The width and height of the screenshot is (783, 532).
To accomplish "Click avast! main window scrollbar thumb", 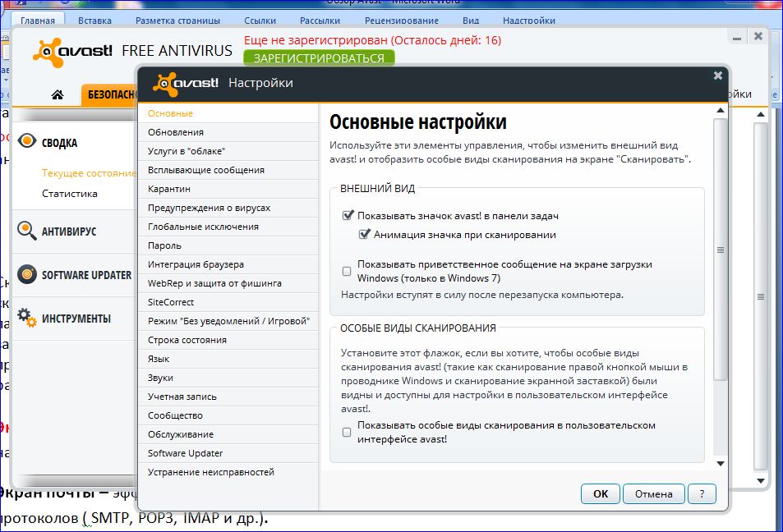I will coord(761,296).
